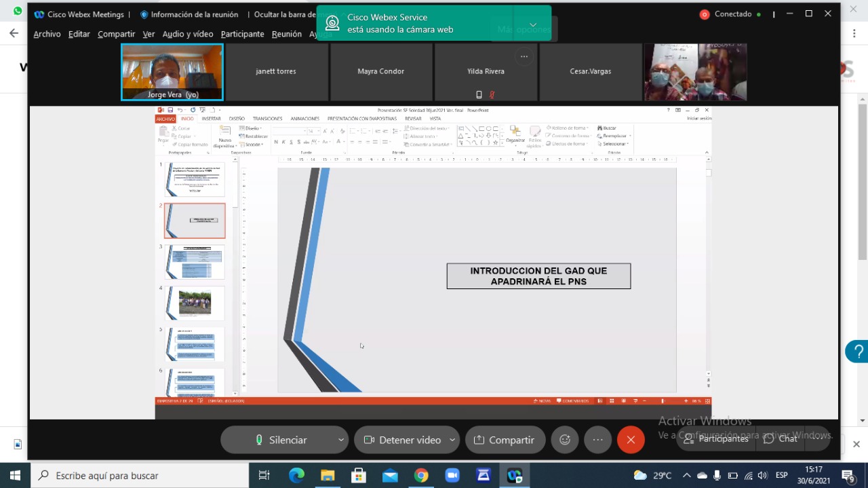
Task: Open more options ellipsis in meeting controls
Action: pos(597,440)
